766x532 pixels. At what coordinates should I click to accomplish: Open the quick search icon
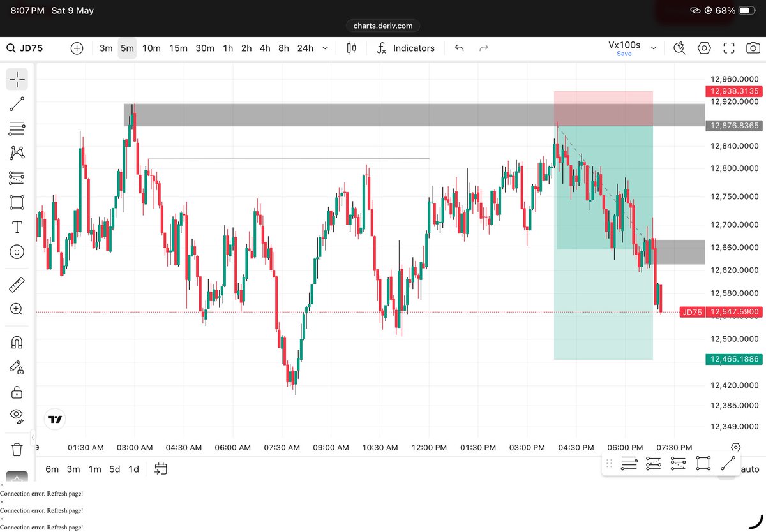click(x=679, y=48)
